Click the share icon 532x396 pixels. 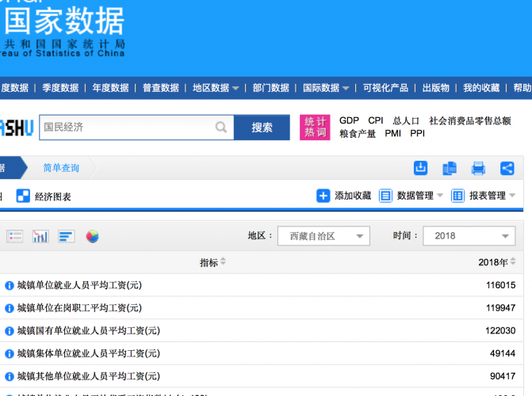(x=507, y=168)
